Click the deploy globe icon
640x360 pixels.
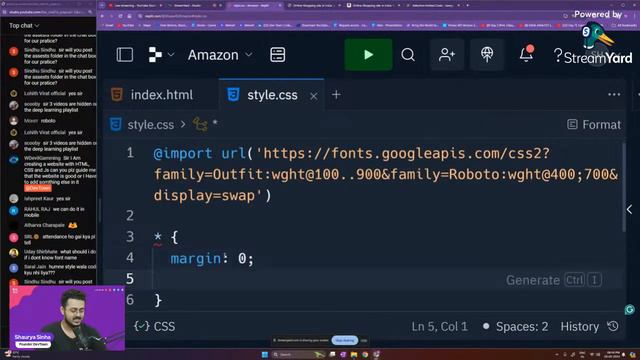[487, 55]
